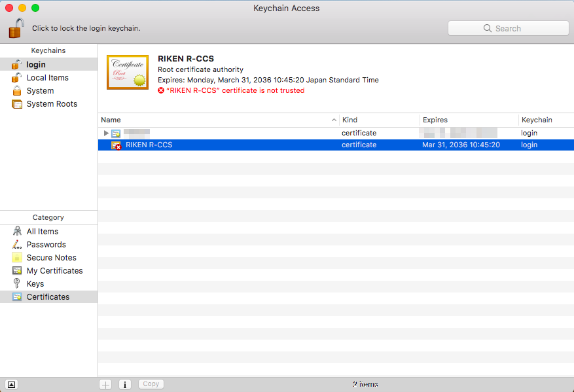This screenshot has height=392, width=574.
Task: Open the My Certificates category
Action: (54, 270)
